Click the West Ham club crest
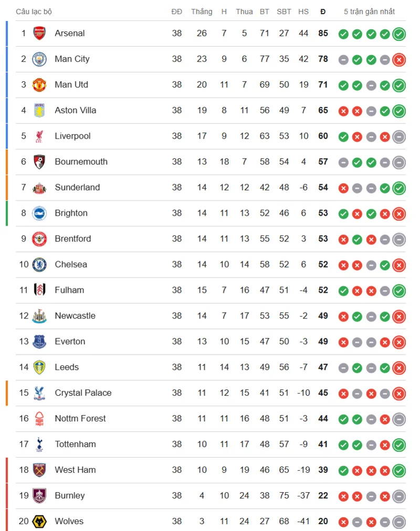Image resolution: width=420 pixels, height=531 pixels. (x=39, y=470)
